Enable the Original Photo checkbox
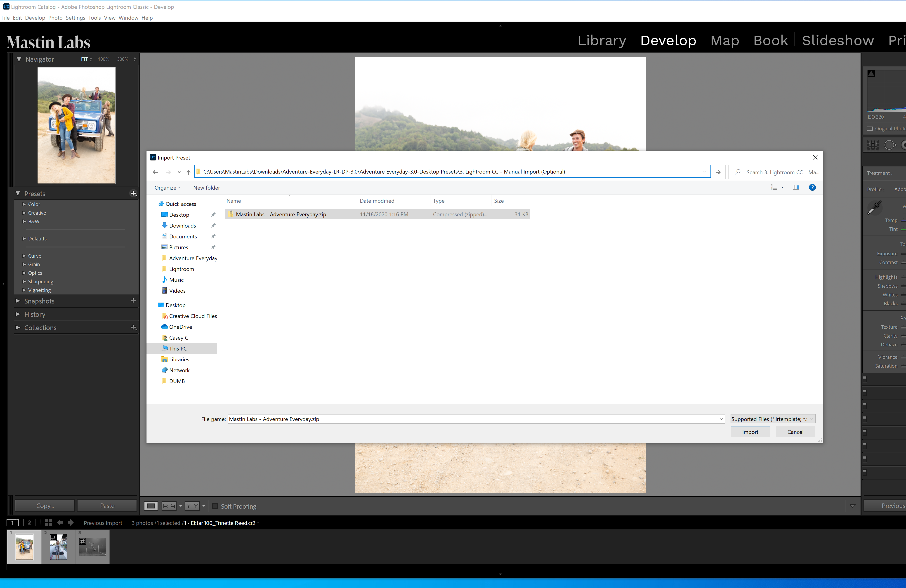Viewport: 906px width, 588px height. coord(870,129)
